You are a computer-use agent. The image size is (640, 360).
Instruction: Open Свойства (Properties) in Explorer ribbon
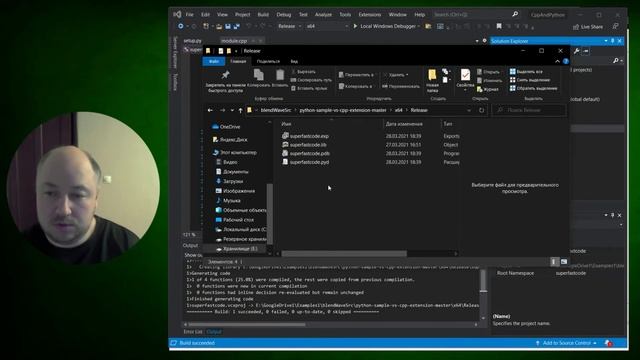tap(465, 80)
